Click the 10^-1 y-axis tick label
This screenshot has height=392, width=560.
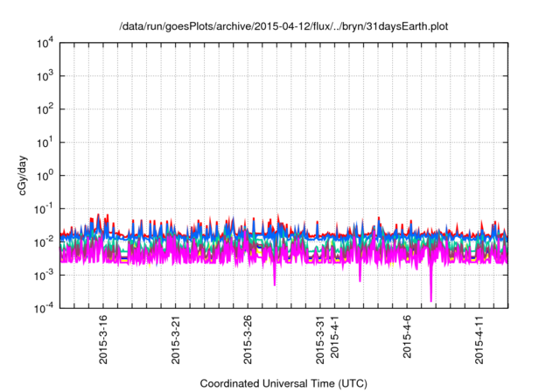pos(42,208)
